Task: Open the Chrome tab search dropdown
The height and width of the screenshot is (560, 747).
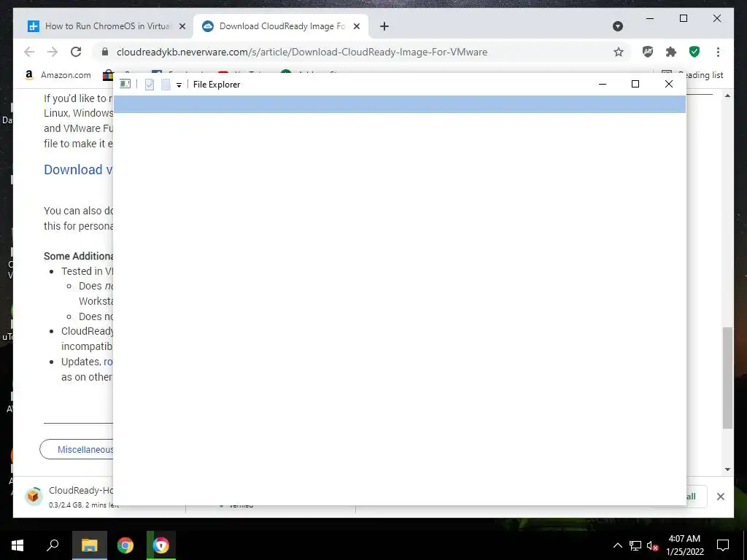Action: pyautogui.click(x=618, y=26)
